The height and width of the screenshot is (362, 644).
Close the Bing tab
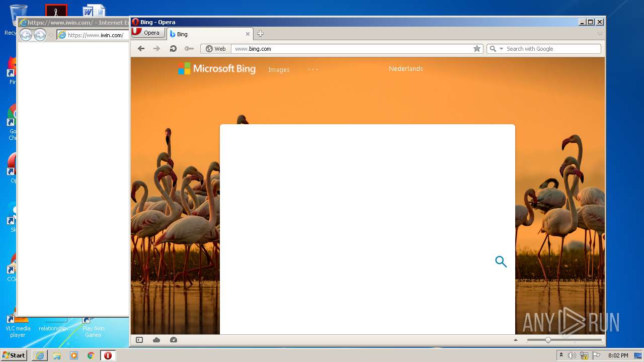pyautogui.click(x=248, y=34)
